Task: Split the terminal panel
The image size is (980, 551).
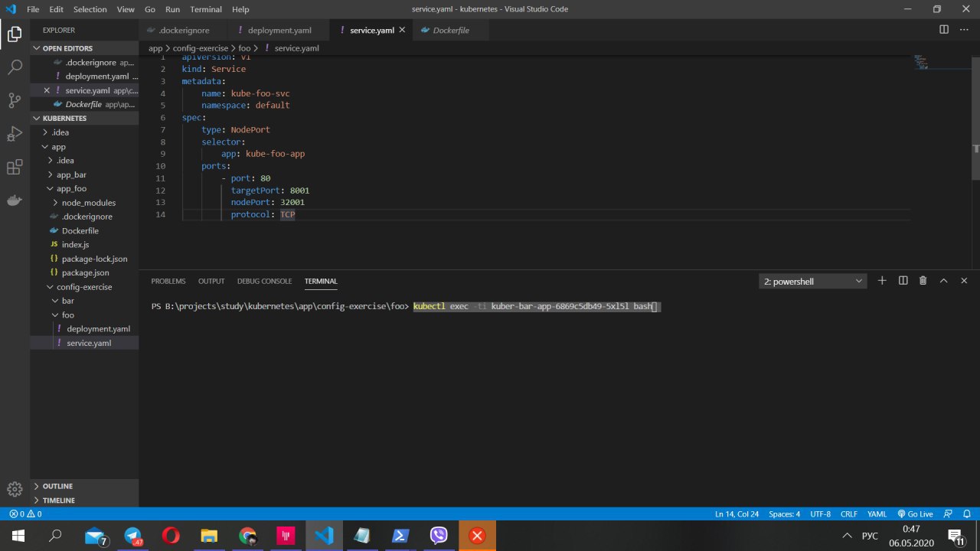Action: click(x=903, y=281)
